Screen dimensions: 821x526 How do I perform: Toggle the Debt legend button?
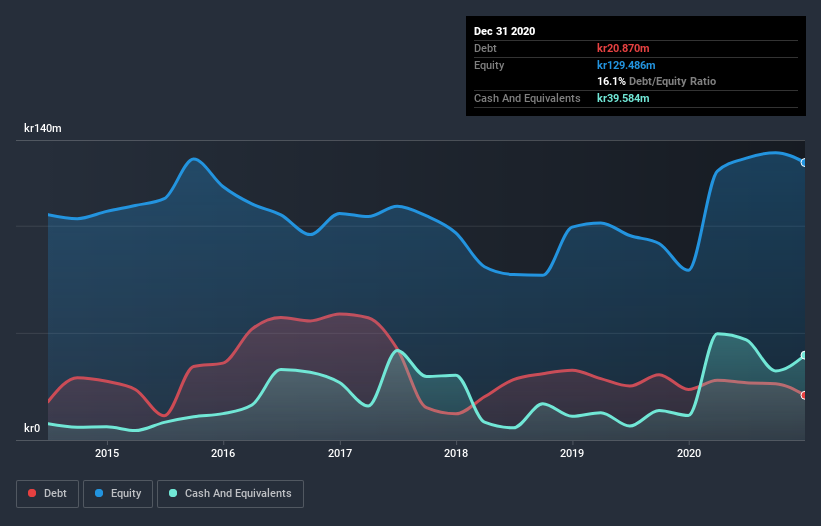[48, 494]
